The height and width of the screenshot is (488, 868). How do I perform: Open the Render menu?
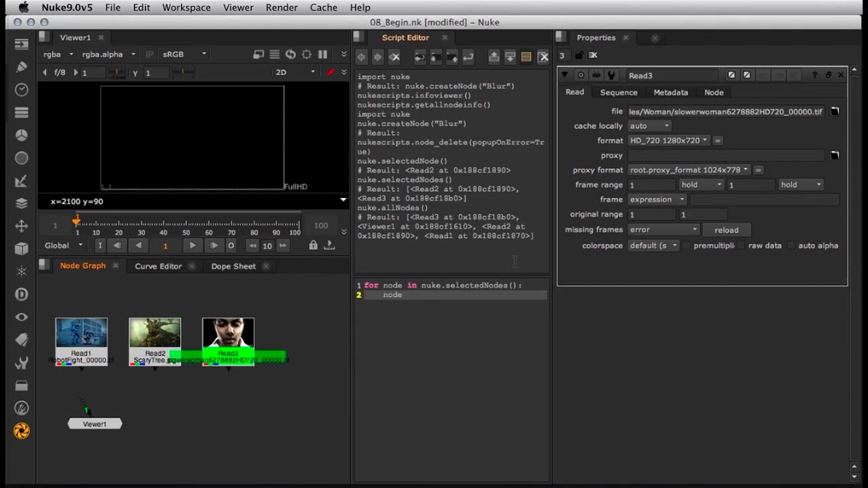click(x=282, y=8)
